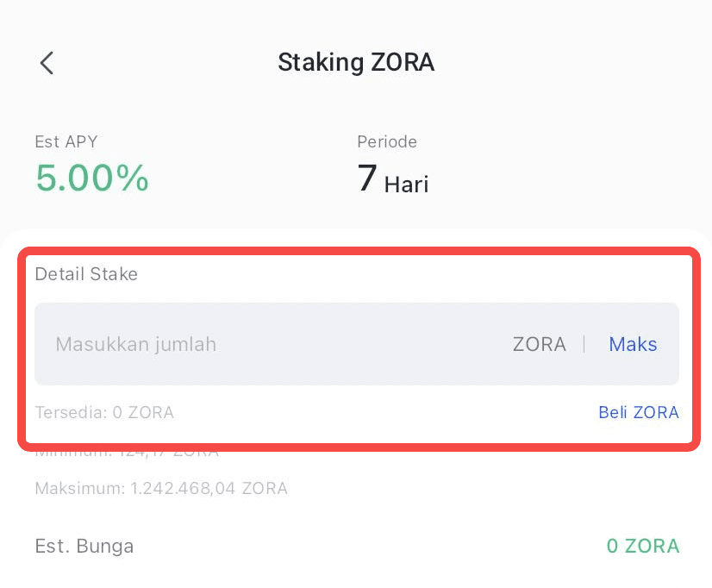Click the partially hidden Minimum amount line
The image size is (712, 588).
pos(127,453)
